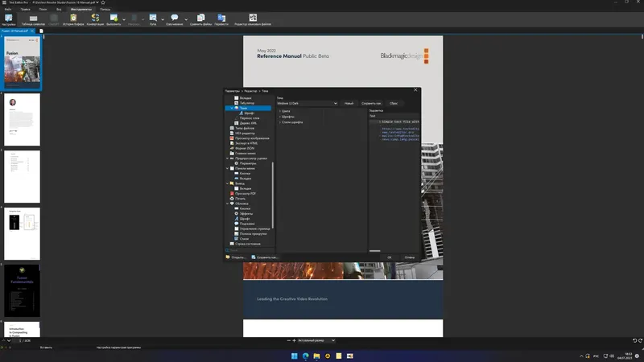Collapse the Панели меню tree node
Screen dimensions: 644x362
pos(228,168)
